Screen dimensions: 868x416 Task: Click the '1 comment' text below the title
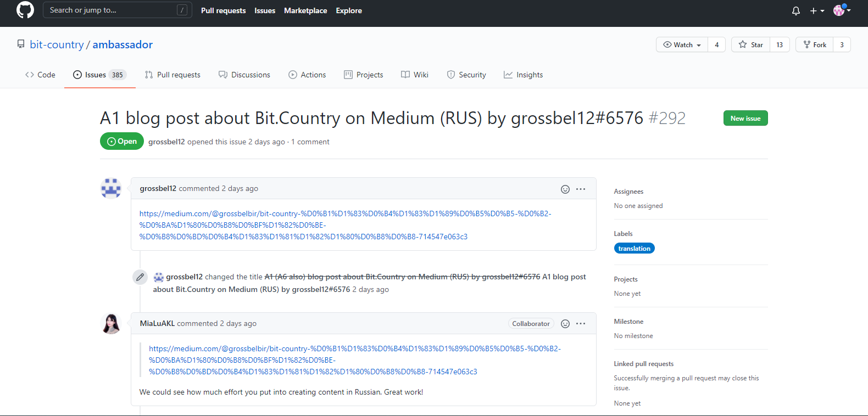[310, 142]
